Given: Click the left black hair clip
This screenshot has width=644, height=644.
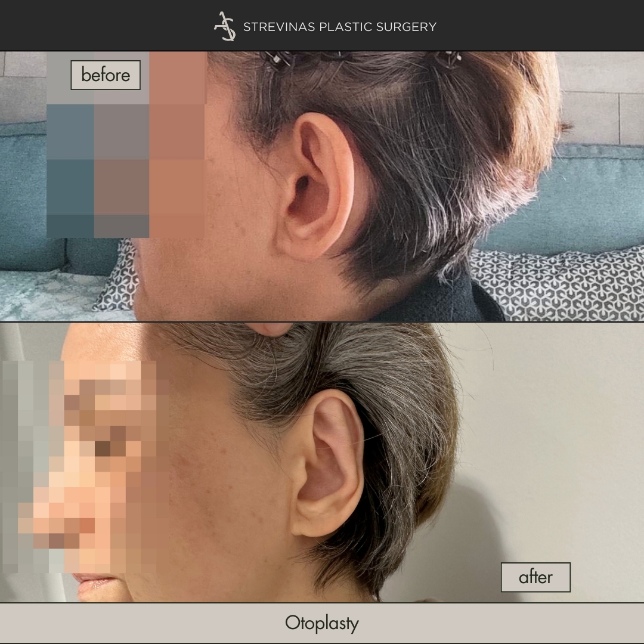Looking at the screenshot, I should (x=279, y=59).
